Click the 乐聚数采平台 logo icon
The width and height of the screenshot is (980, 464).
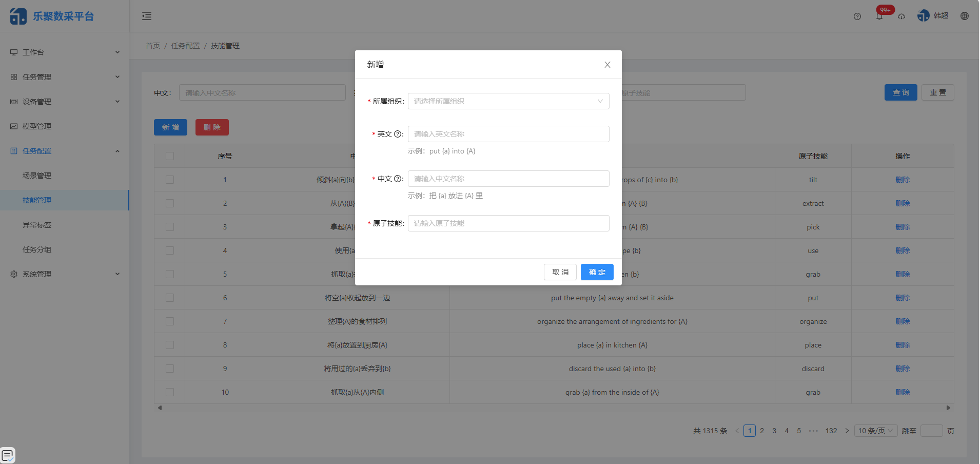18,16
